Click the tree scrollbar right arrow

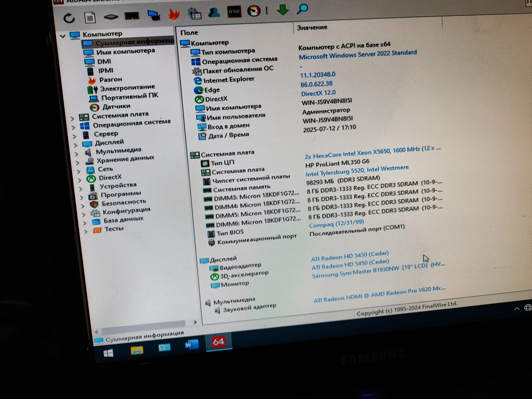point(195,322)
